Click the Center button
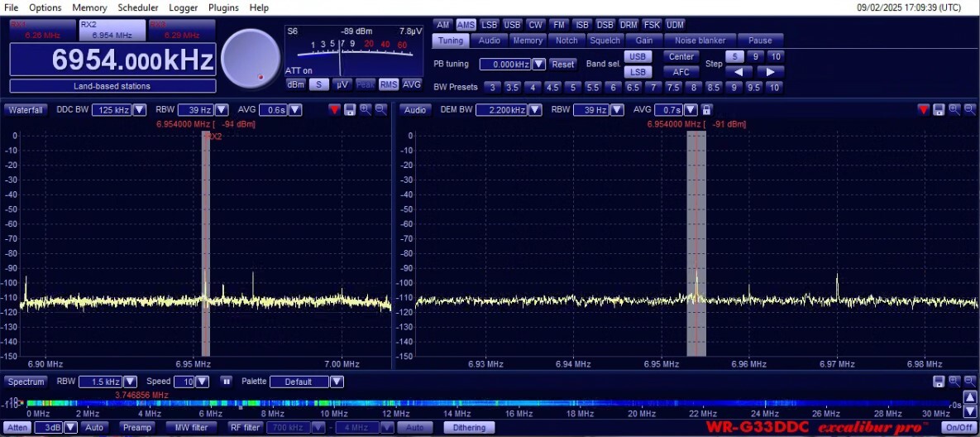Viewport: 980px width, 437px height. [681, 57]
